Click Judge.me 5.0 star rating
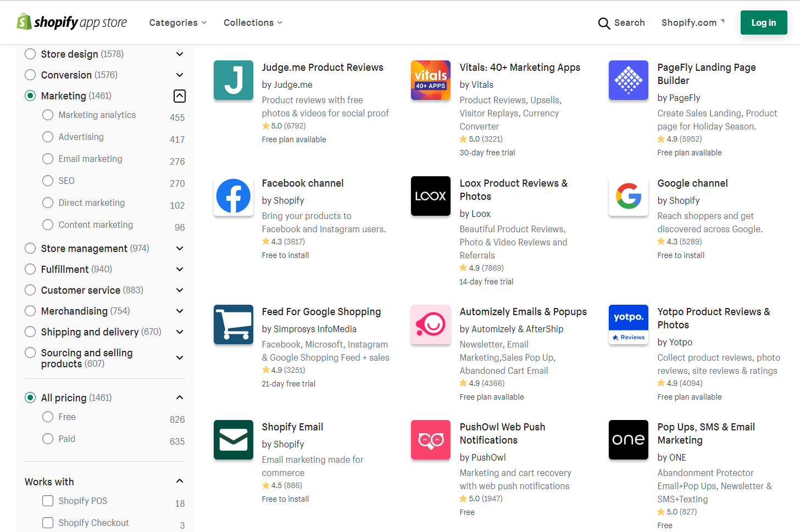The image size is (800, 532). coord(284,126)
